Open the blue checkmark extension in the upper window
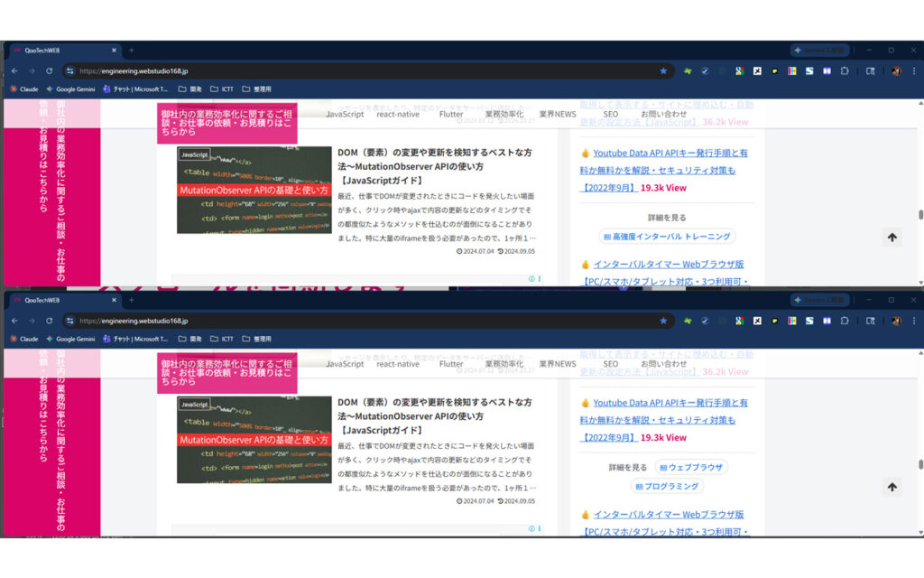The width and height of the screenshot is (924, 578). tap(705, 70)
